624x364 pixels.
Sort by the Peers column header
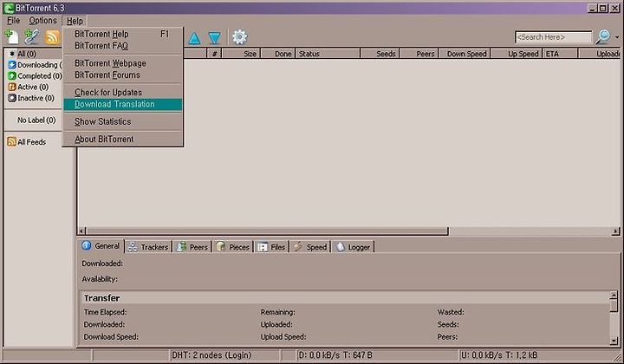tap(419, 54)
